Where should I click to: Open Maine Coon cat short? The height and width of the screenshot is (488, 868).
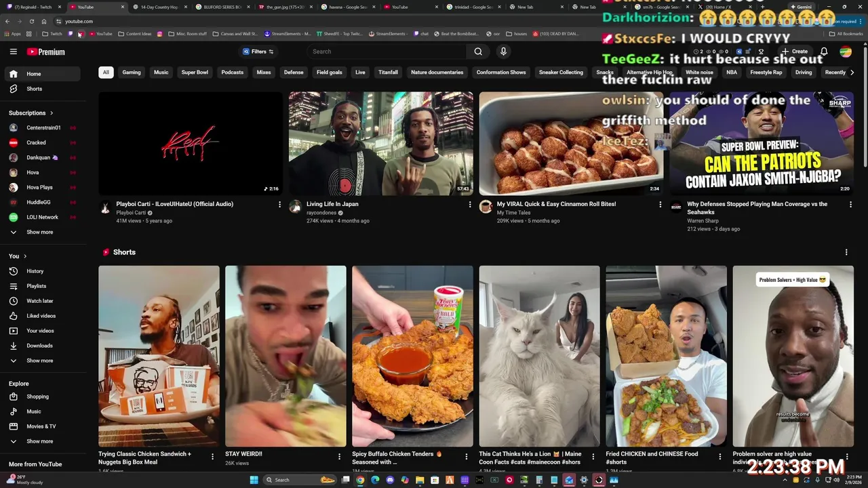click(x=539, y=356)
